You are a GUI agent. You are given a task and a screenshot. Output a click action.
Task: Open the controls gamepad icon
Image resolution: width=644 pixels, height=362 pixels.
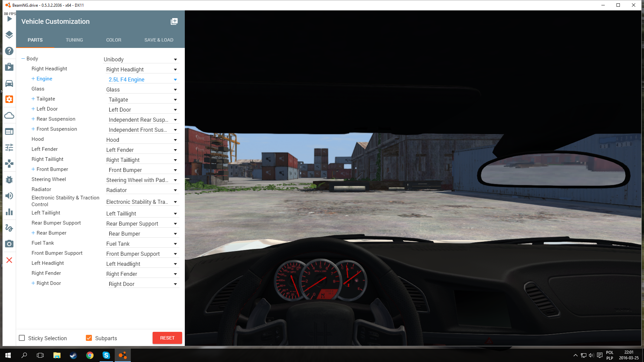[9, 164]
